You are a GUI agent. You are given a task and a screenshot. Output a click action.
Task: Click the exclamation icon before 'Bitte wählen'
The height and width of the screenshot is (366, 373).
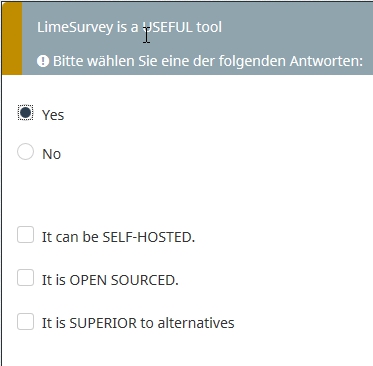[x=43, y=61]
